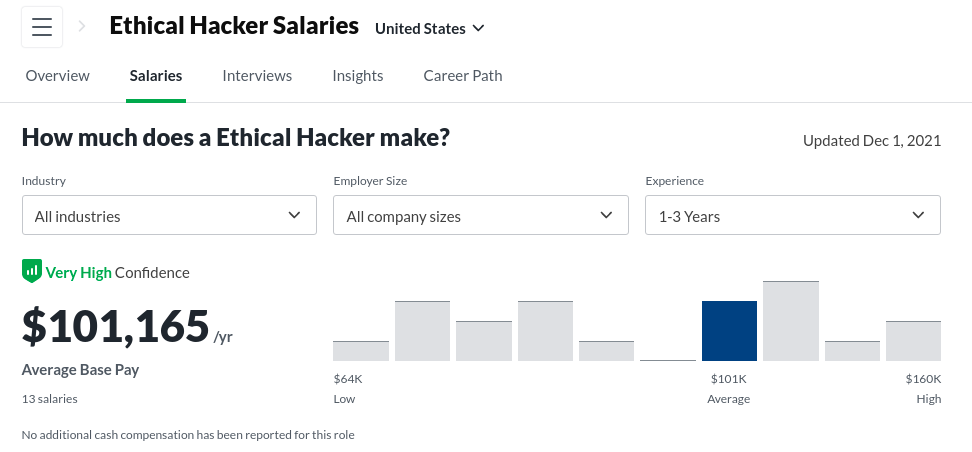Open the hamburger menu
This screenshot has width=972, height=452.
pyautogui.click(x=41, y=27)
